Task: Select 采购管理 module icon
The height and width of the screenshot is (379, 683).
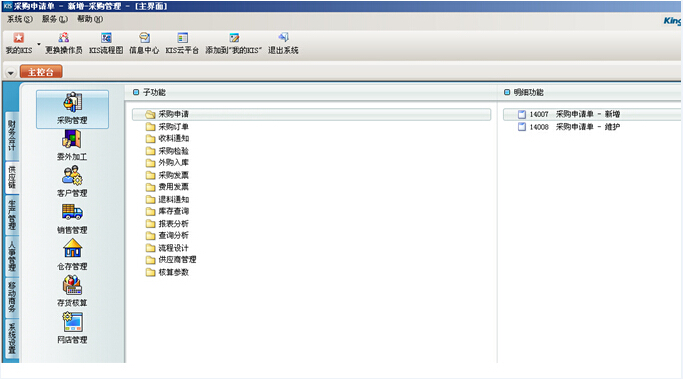Action: pos(72,109)
